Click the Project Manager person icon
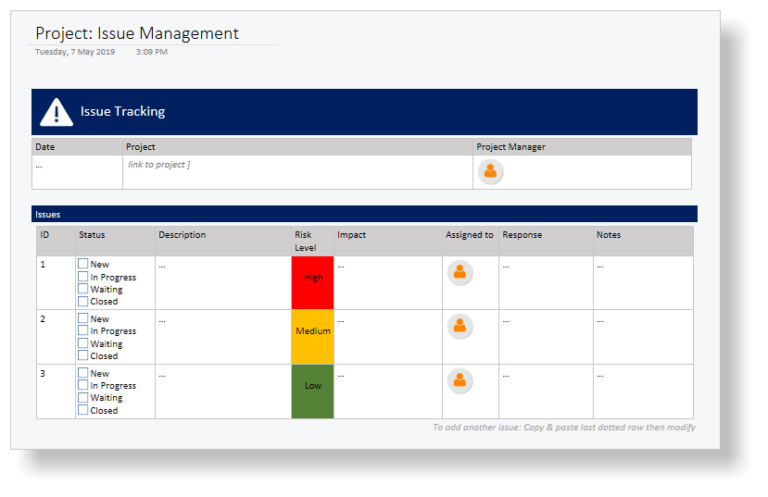The height and width of the screenshot is (497, 768). tap(490, 172)
